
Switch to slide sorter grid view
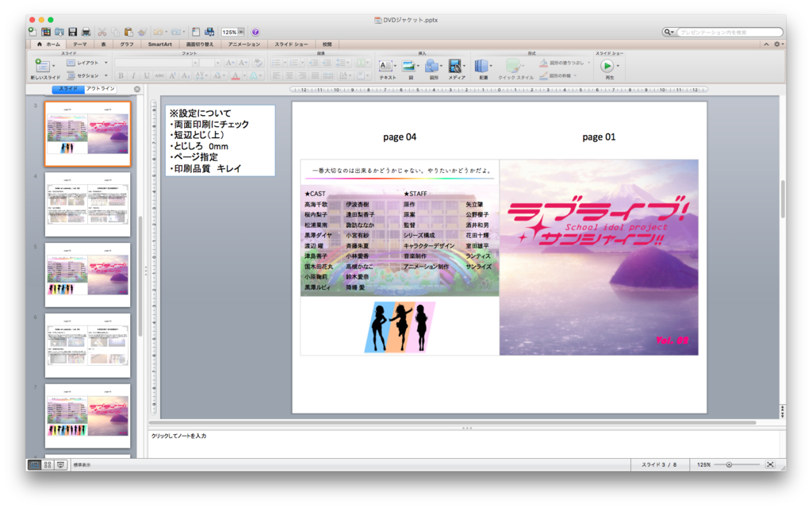(48, 465)
